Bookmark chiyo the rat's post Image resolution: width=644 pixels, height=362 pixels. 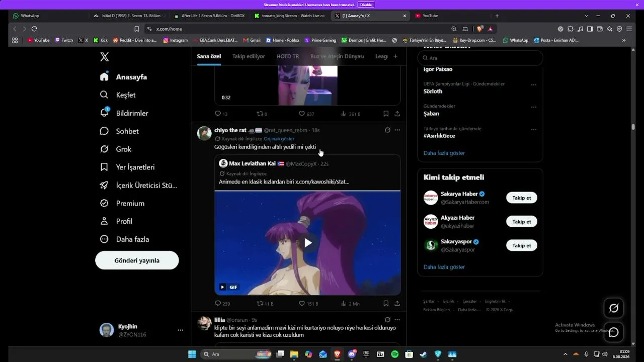pyautogui.click(x=386, y=304)
